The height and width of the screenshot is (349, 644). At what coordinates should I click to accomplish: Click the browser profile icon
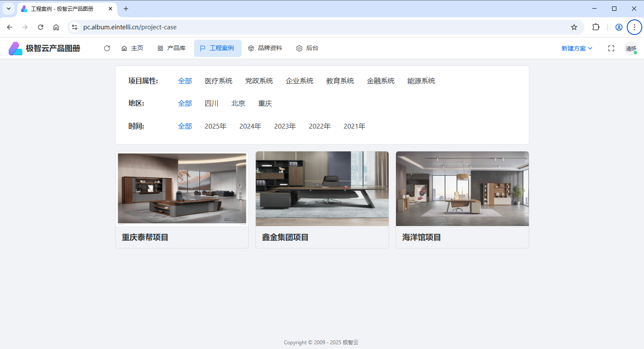[x=619, y=27]
